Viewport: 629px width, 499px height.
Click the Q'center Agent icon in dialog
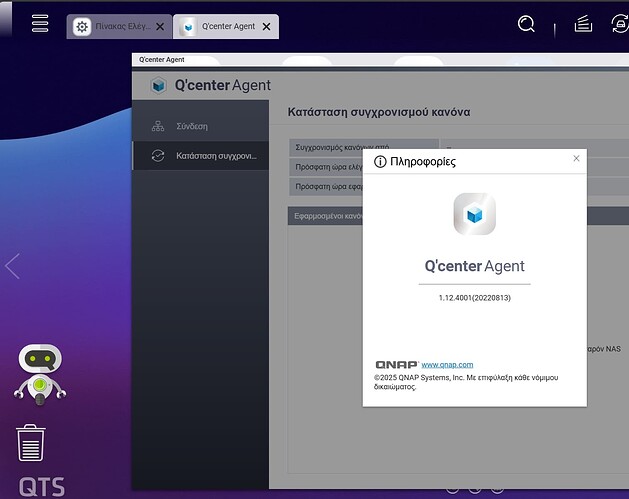pyautogui.click(x=475, y=214)
